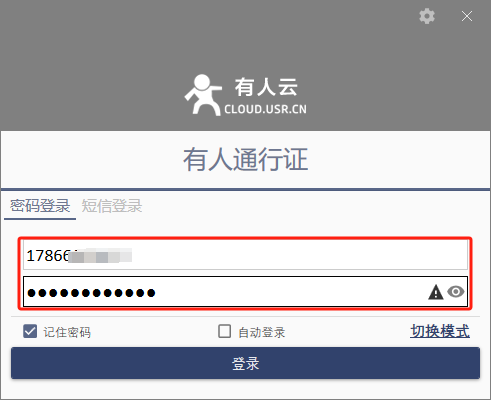The image size is (491, 400).
Task: Close the login window with X
Action: 467,16
